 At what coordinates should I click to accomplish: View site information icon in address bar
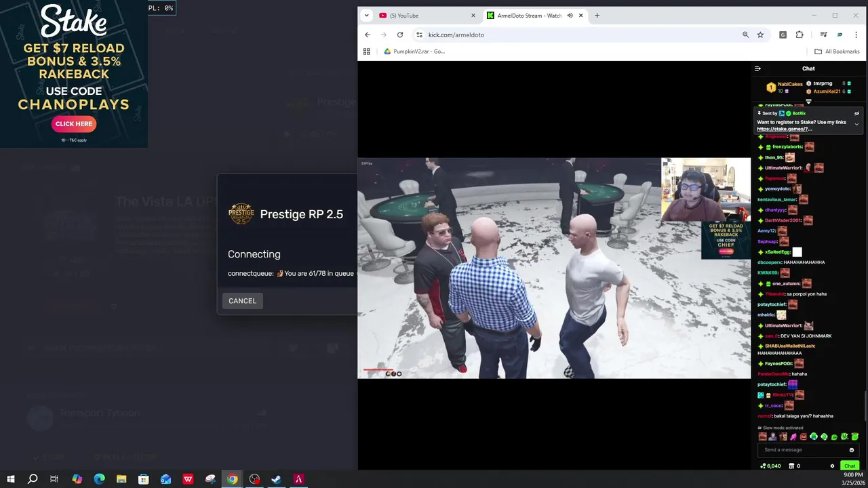pyautogui.click(x=419, y=35)
